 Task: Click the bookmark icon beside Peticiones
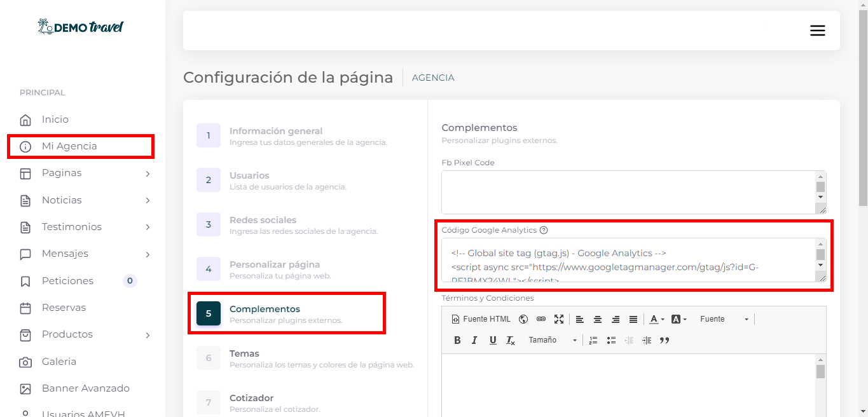click(x=25, y=281)
